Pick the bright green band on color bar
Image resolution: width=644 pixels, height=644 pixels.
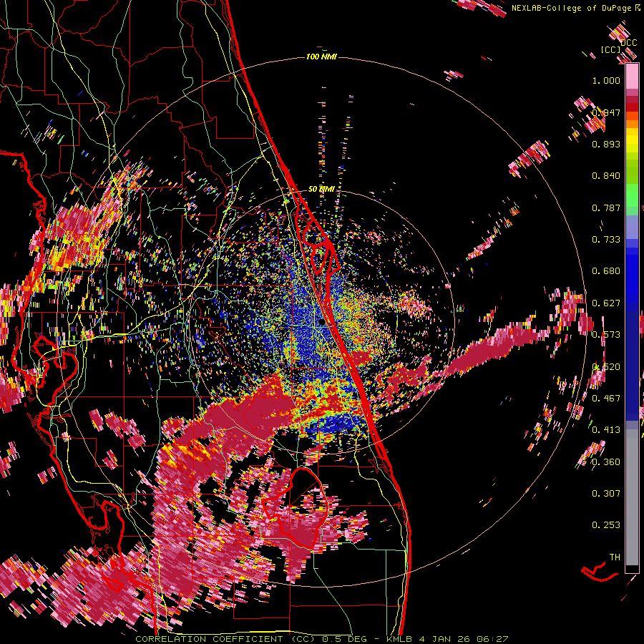[632, 195]
